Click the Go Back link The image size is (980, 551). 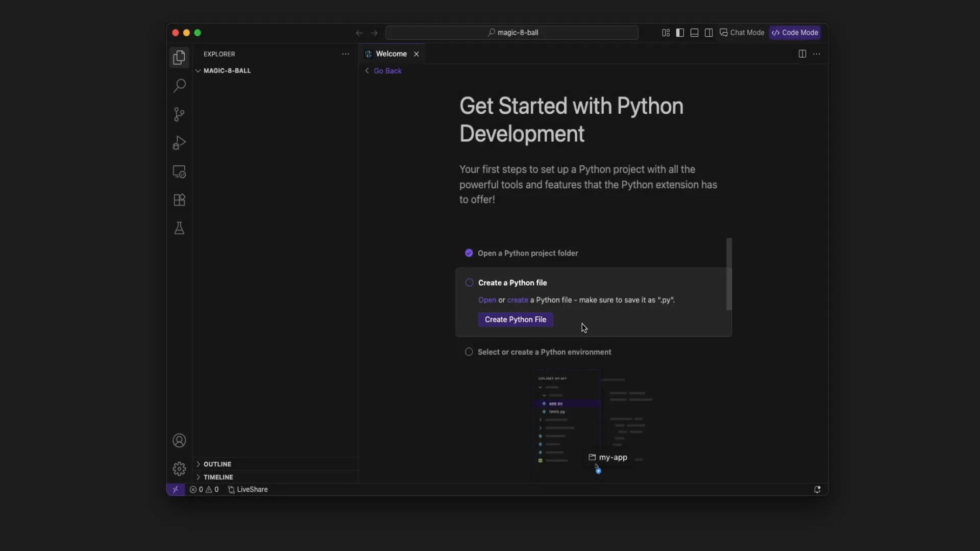click(x=387, y=71)
